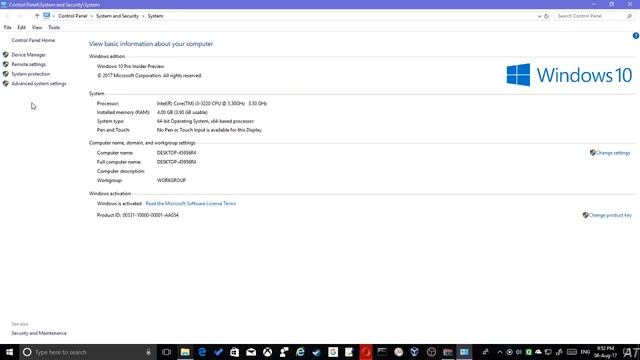Click the forward navigation arrow

(x=20, y=16)
